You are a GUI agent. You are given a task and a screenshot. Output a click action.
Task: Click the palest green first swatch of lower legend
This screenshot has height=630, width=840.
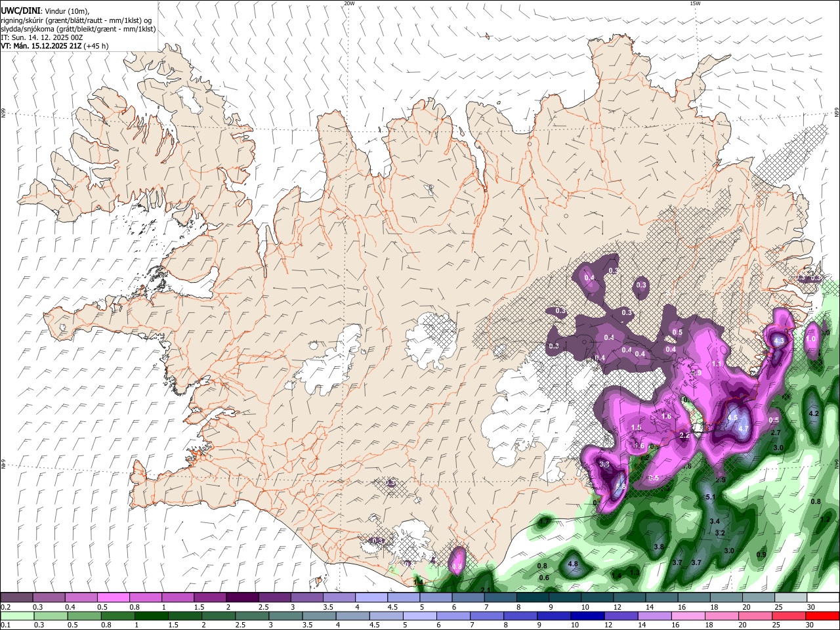pyautogui.click(x=16, y=616)
